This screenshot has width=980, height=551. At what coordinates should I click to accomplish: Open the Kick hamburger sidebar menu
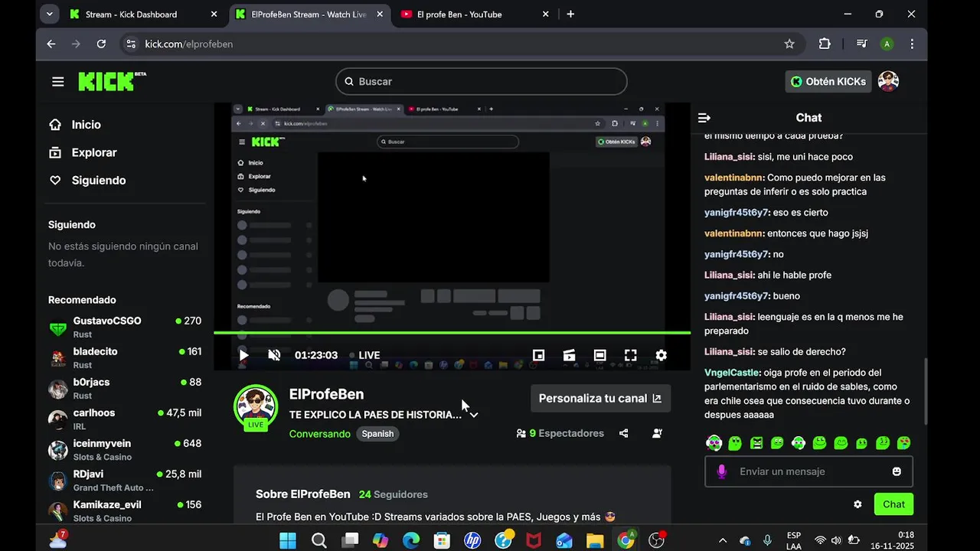58,81
